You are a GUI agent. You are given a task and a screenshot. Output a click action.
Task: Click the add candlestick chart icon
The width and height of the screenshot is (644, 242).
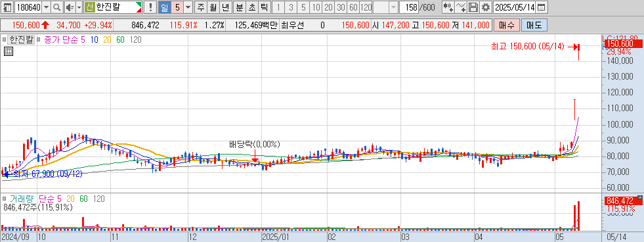pos(448,7)
